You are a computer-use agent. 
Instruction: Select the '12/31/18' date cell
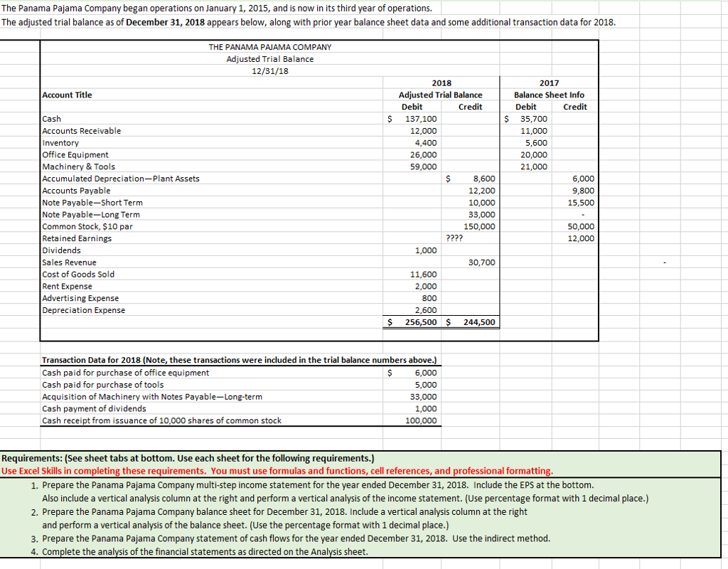pyautogui.click(x=270, y=71)
